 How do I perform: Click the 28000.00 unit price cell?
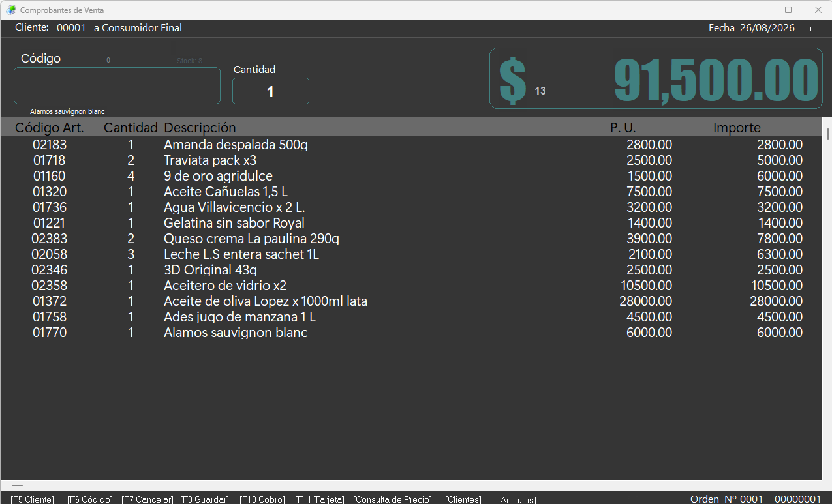pos(645,301)
